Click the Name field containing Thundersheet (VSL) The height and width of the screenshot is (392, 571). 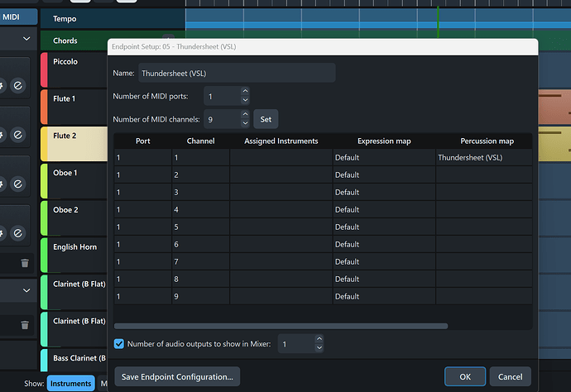[x=237, y=73]
